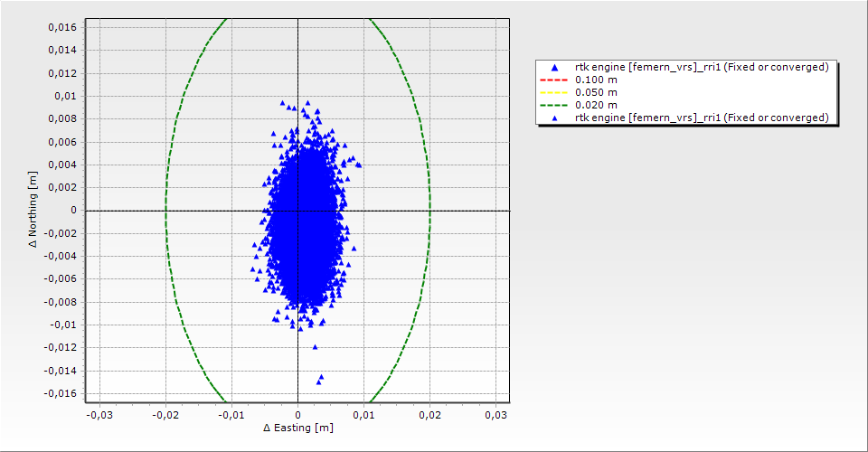Image resolution: width=868 pixels, height=452 pixels.
Task: Click the yellow dashed line legend swatch
Action: 554,92
